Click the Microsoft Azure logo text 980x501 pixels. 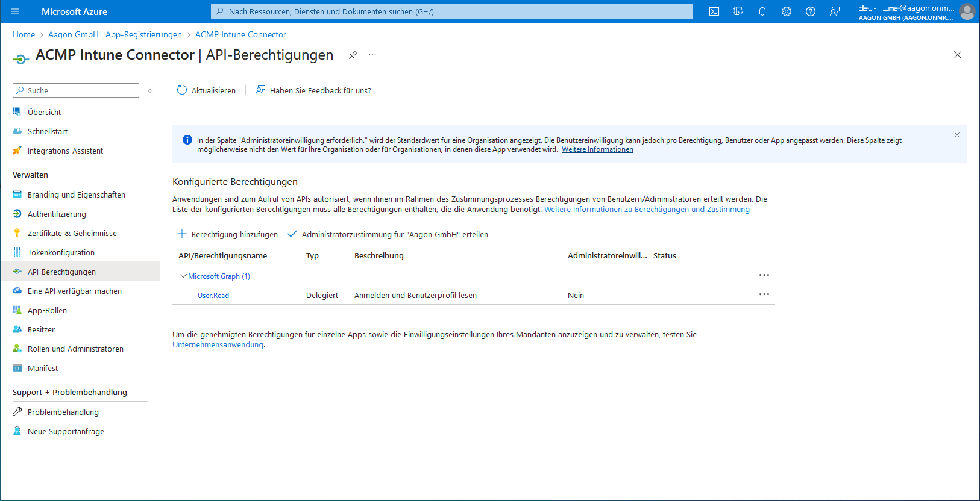(x=74, y=11)
